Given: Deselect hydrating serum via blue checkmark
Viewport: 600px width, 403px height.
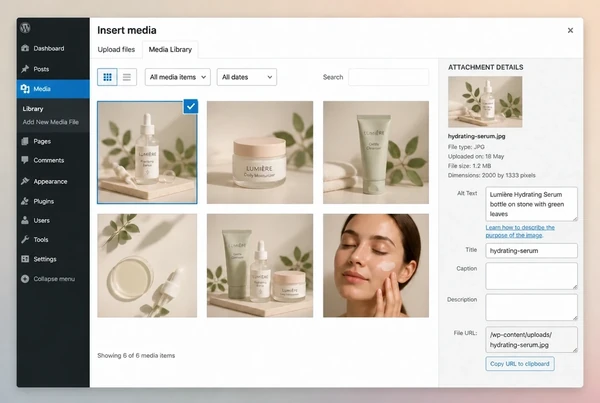Looking at the screenshot, I should click(x=191, y=106).
